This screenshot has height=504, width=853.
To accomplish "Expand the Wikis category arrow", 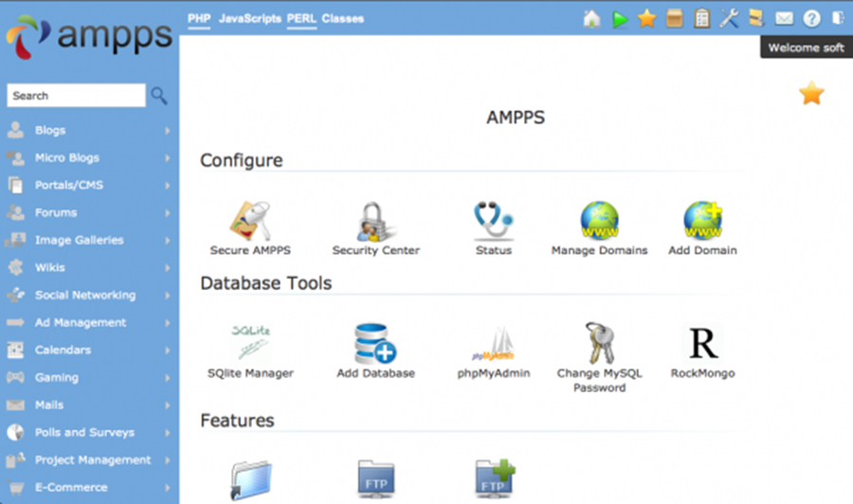I will tap(168, 268).
